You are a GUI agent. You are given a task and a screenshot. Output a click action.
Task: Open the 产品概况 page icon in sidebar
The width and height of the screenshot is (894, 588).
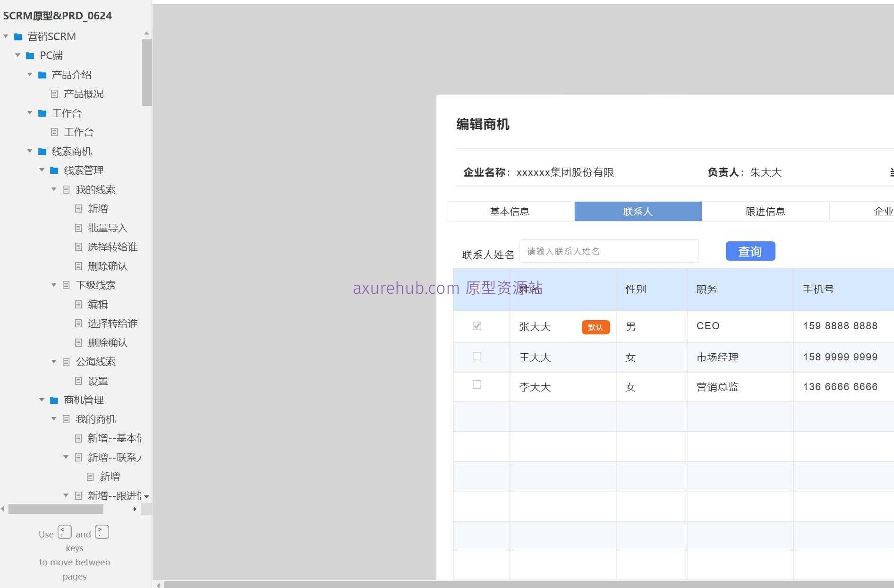54,94
